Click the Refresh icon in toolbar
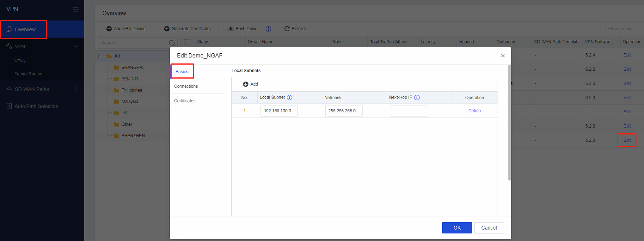This screenshot has height=241, width=644. pyautogui.click(x=287, y=29)
